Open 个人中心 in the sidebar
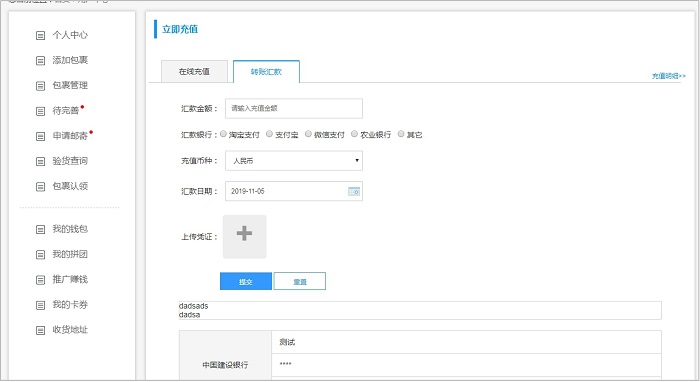Screen dimensions: 700x382 coord(70,35)
